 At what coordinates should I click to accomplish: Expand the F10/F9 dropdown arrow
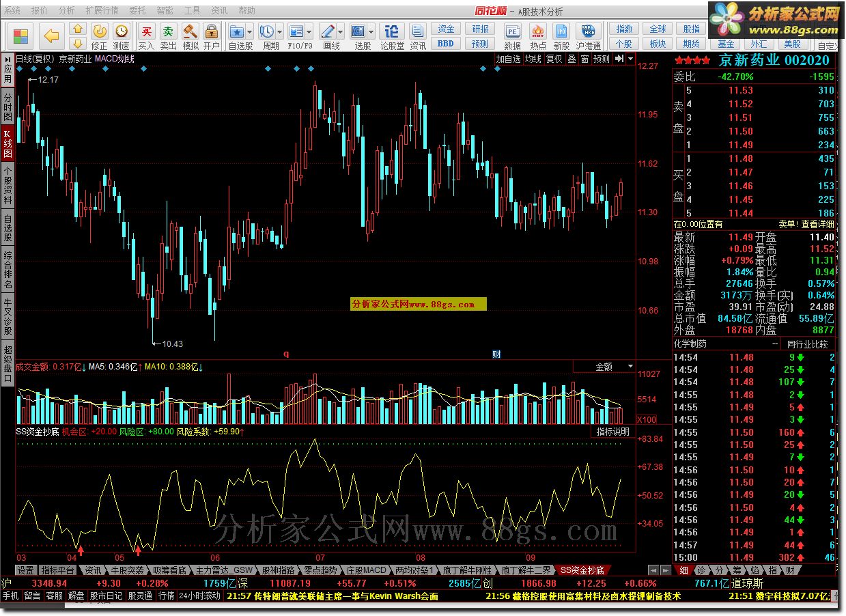pos(309,32)
